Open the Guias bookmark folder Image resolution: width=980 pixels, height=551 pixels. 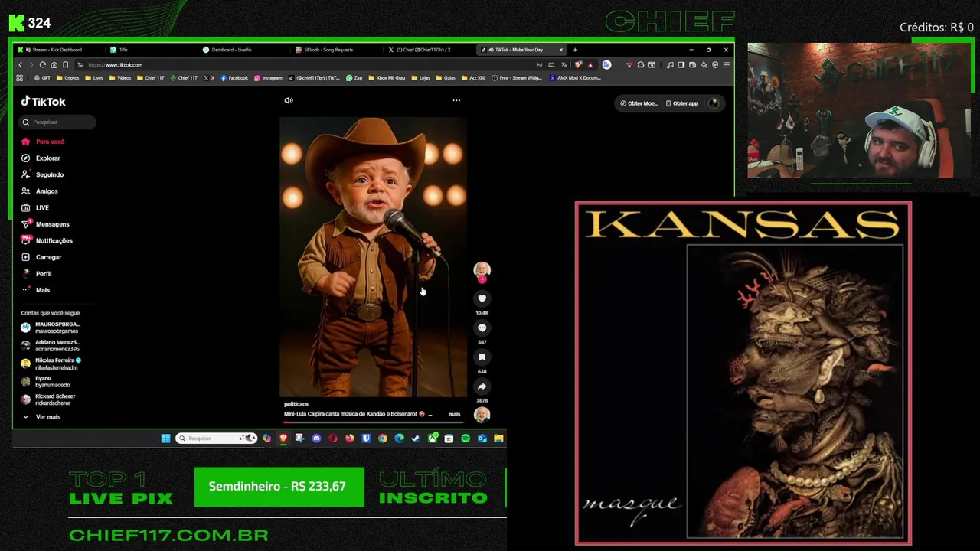[445, 78]
